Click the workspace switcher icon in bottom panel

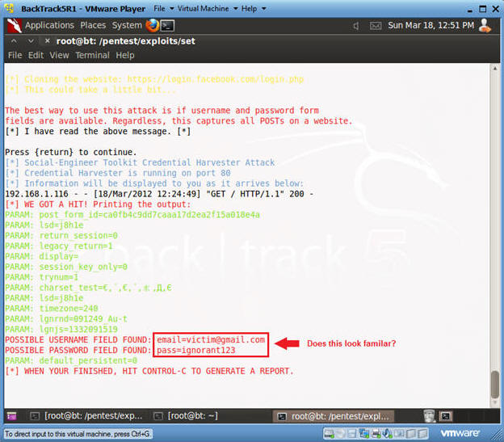446,416
